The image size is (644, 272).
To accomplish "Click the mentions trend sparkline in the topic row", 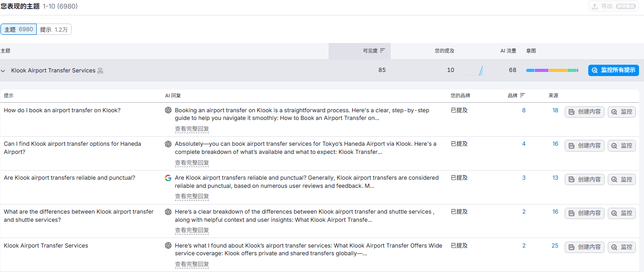I will pos(474,70).
